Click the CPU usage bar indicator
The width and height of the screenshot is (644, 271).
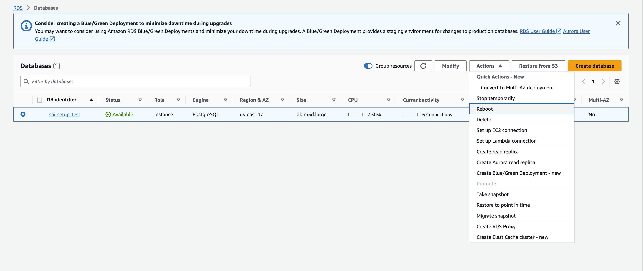[x=357, y=115]
